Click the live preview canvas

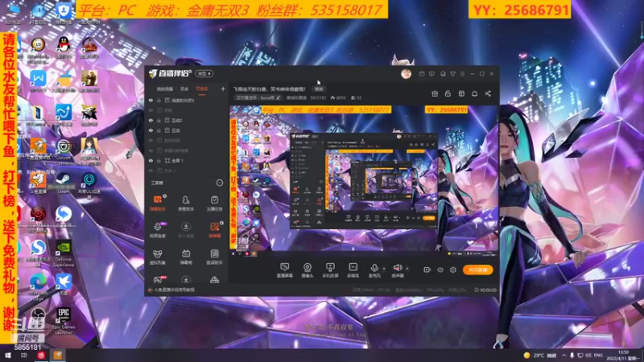pyautogui.click(x=364, y=180)
